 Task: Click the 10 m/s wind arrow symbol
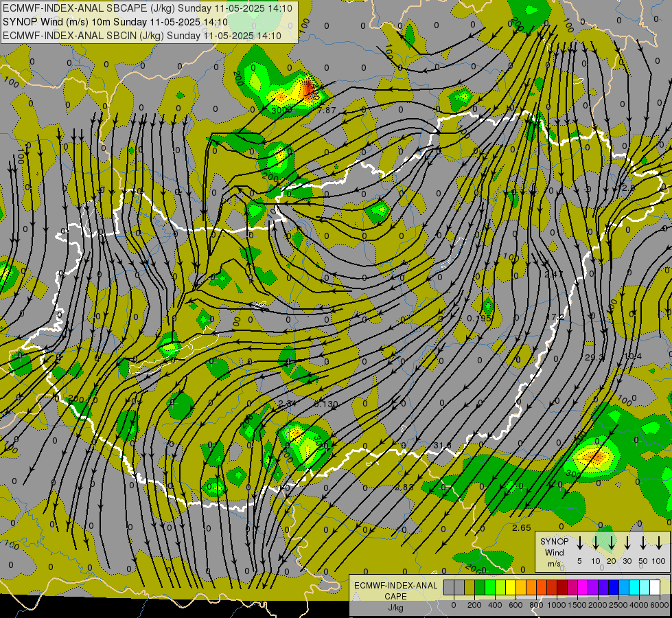click(595, 543)
